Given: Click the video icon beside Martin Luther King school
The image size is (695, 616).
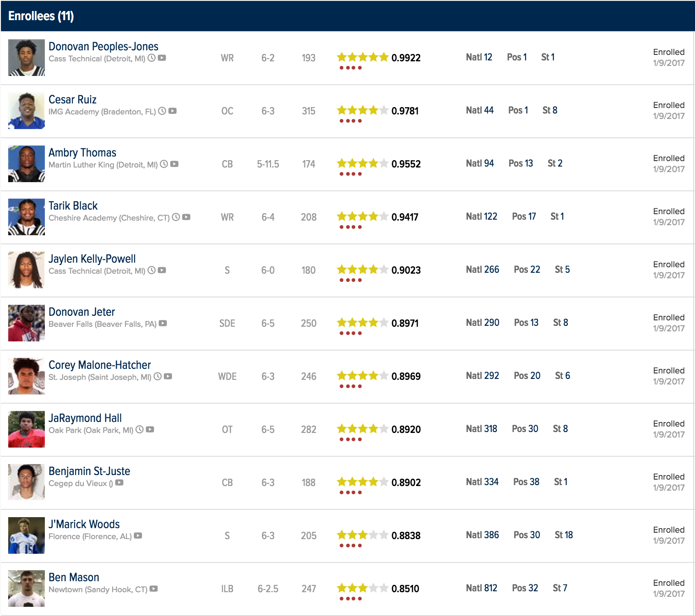Looking at the screenshot, I should click(x=174, y=164).
